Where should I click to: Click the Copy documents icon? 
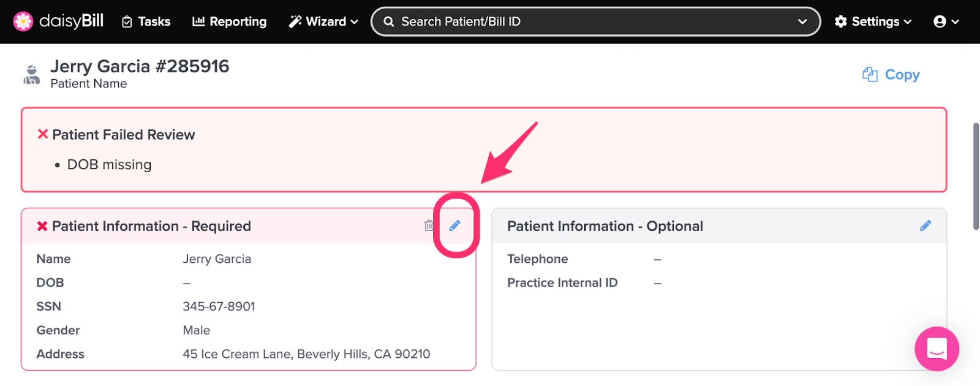(870, 75)
